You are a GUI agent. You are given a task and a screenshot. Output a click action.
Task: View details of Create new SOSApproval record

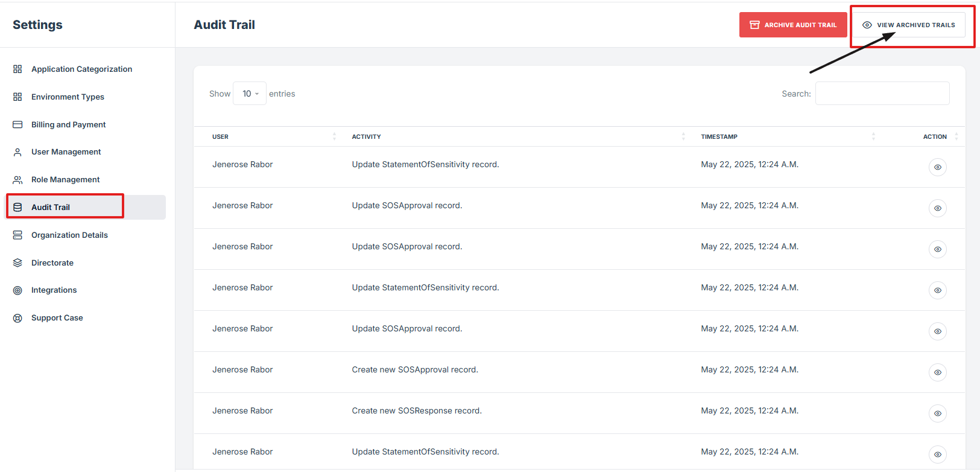937,372
